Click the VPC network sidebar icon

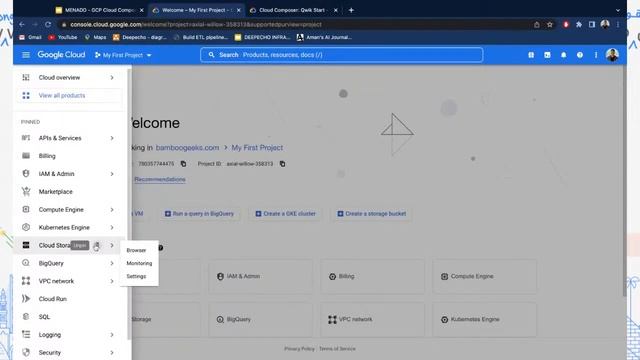click(26, 281)
